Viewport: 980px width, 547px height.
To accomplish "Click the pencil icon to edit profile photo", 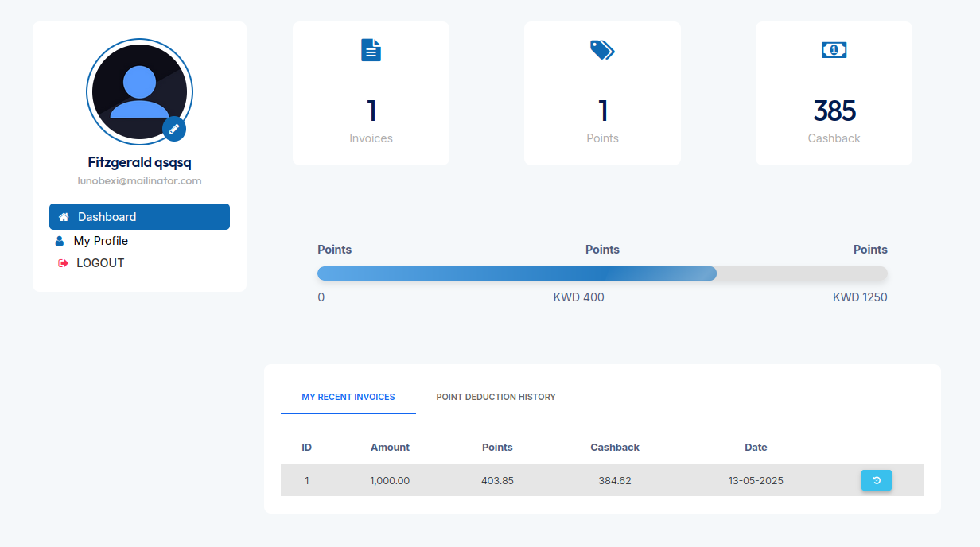I will coord(174,129).
